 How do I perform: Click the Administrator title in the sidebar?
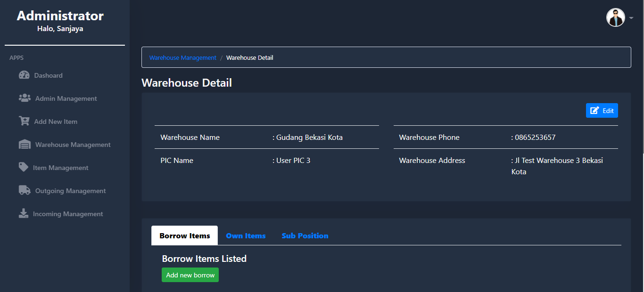coord(60,16)
